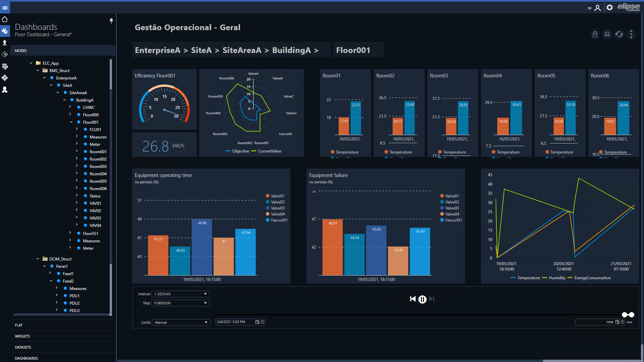Click the home icon in sidebar
The width and height of the screenshot is (644, 362).
tap(5, 19)
